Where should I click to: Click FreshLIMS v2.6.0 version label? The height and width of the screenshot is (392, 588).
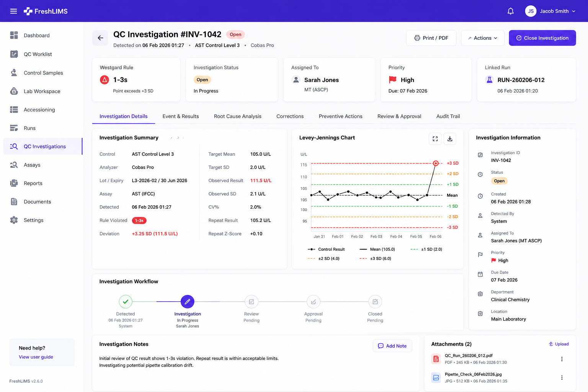[x=26, y=381]
